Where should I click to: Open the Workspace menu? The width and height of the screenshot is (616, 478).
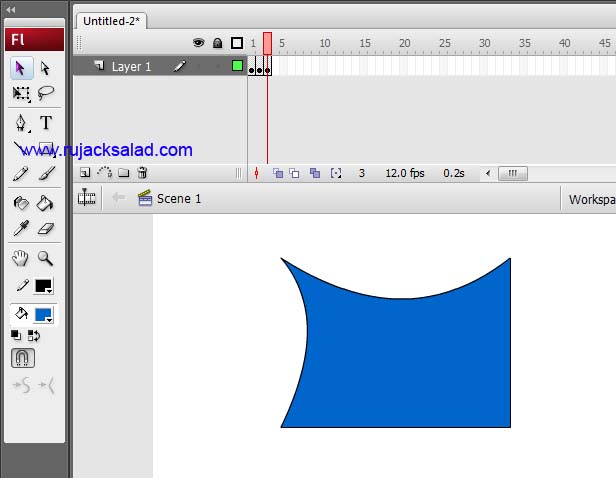[x=592, y=200]
